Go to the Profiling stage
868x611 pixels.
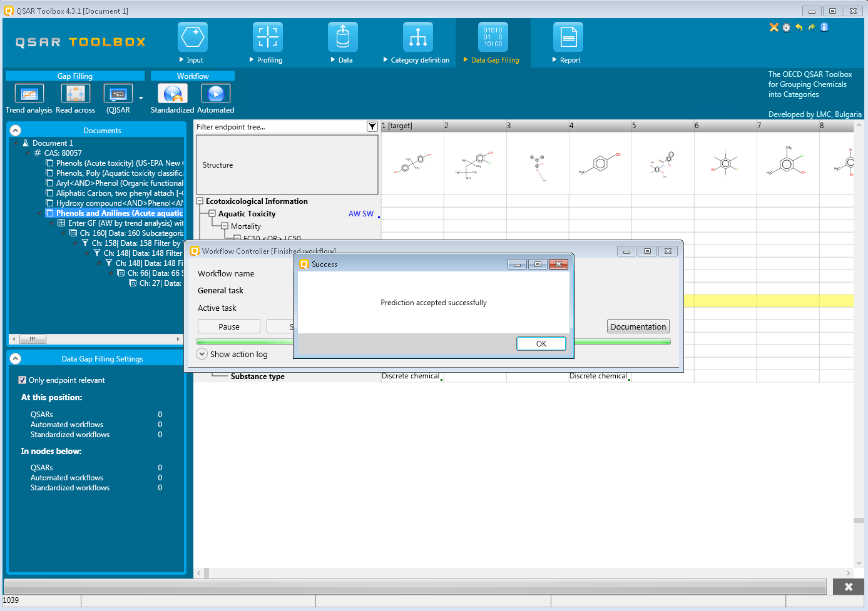click(x=268, y=38)
